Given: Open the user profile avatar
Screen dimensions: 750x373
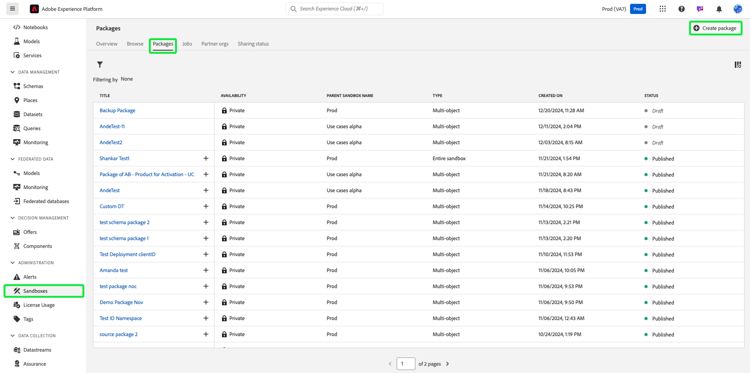Looking at the screenshot, I should (x=738, y=9).
